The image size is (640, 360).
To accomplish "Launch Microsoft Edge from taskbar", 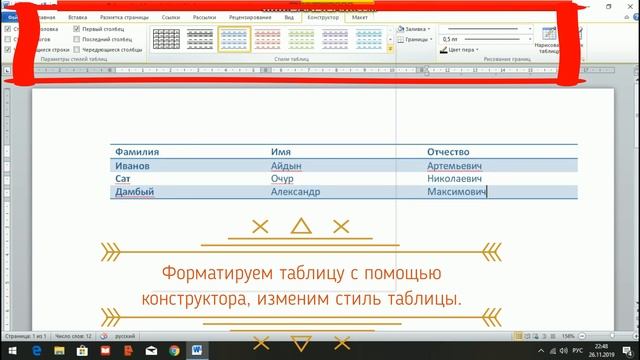I will pyautogui.click(x=36, y=351).
